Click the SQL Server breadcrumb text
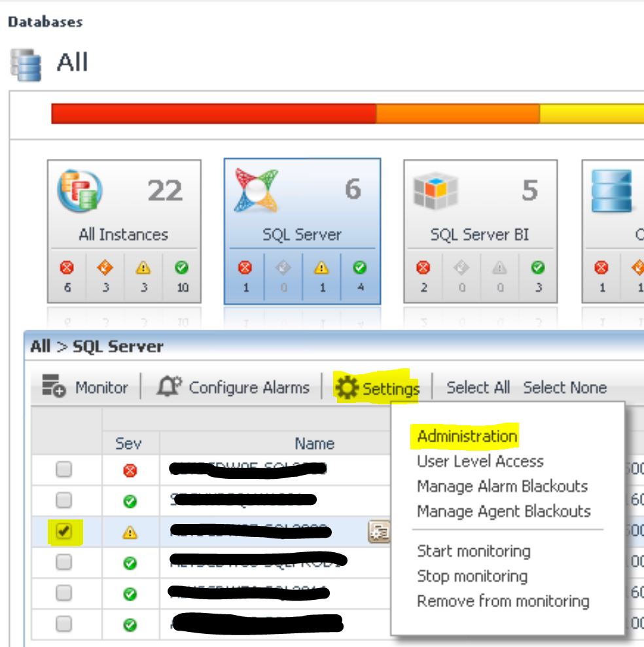This screenshot has width=644, height=647. (118, 346)
